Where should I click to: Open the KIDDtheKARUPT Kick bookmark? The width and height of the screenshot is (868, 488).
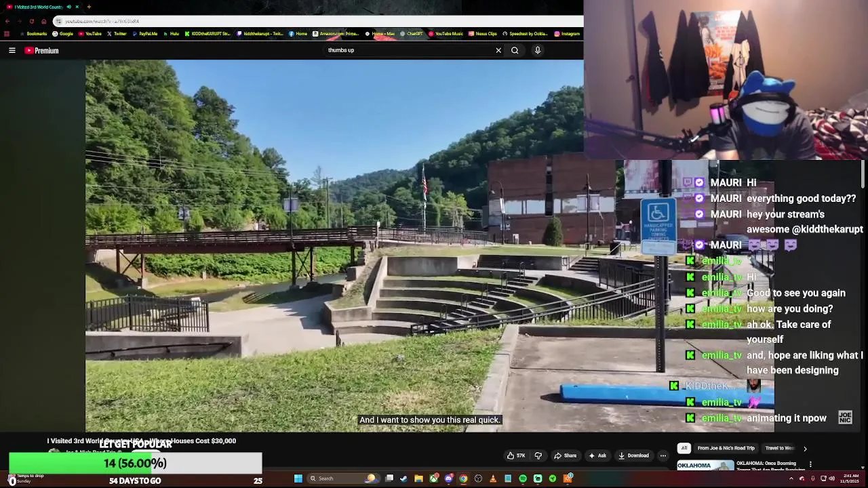pyautogui.click(x=208, y=33)
